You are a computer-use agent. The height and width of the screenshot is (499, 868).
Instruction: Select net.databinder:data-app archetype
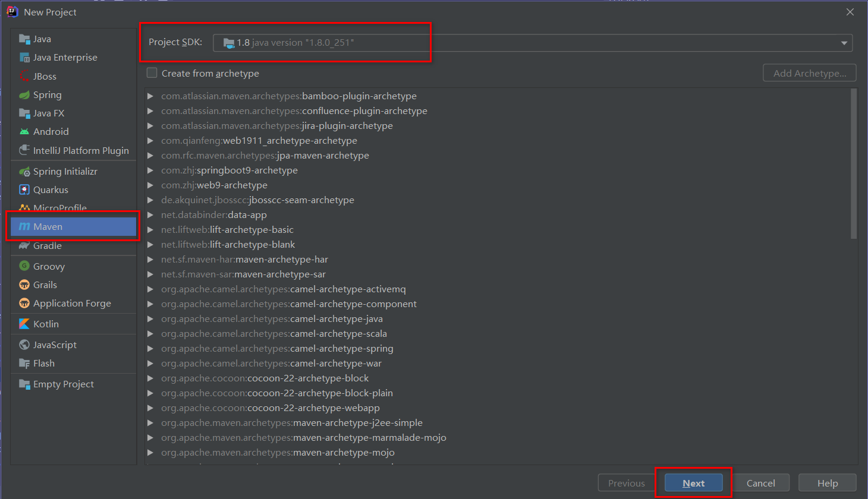click(x=214, y=215)
